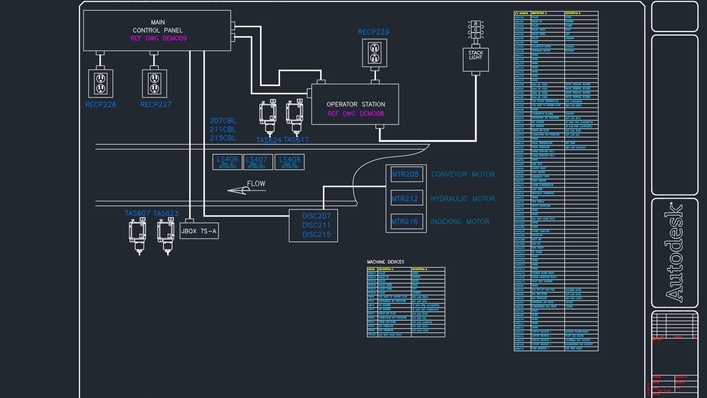The height and width of the screenshot is (398, 707).
Task: Select the TAS624 switch symbol
Action: coord(268,117)
